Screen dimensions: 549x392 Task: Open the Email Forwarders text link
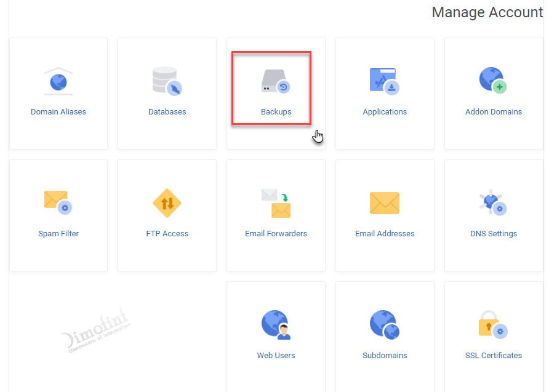pyautogui.click(x=276, y=233)
